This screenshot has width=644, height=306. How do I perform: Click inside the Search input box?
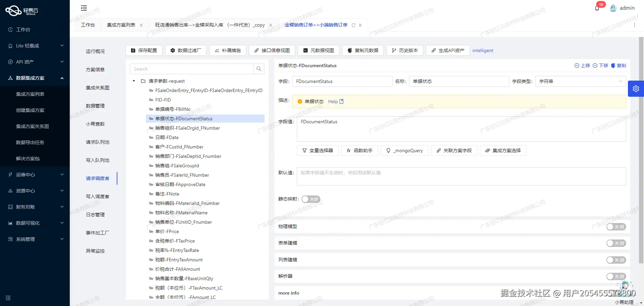pos(192,69)
